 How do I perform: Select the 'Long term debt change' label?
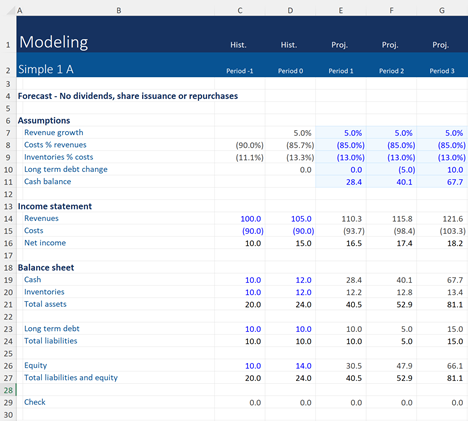pos(66,169)
